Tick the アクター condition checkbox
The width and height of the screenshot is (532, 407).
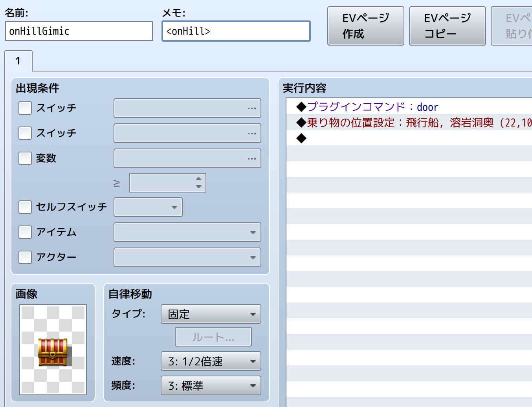pos(25,257)
